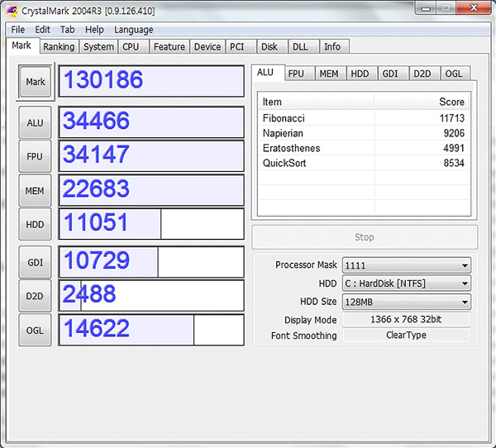Run the HDD benchmark button

point(35,224)
